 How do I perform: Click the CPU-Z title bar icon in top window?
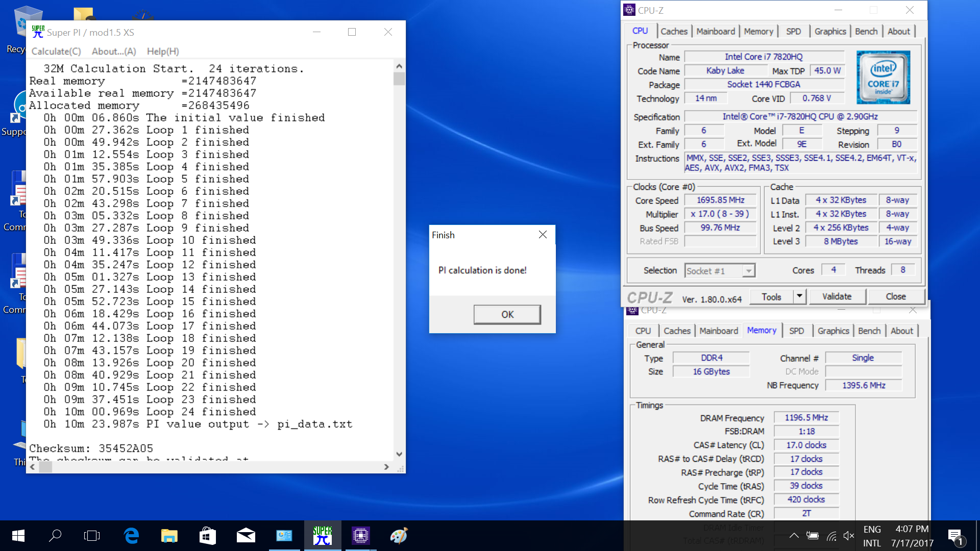(x=630, y=10)
